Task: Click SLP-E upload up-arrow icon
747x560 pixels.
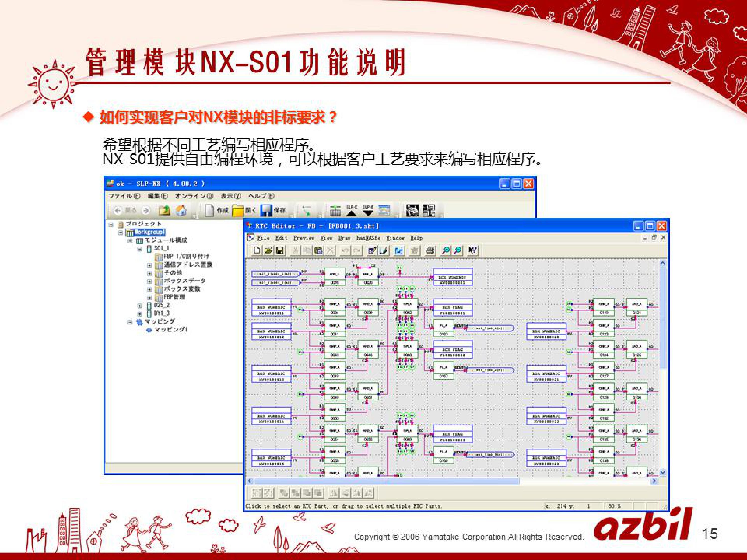Action: (x=352, y=210)
